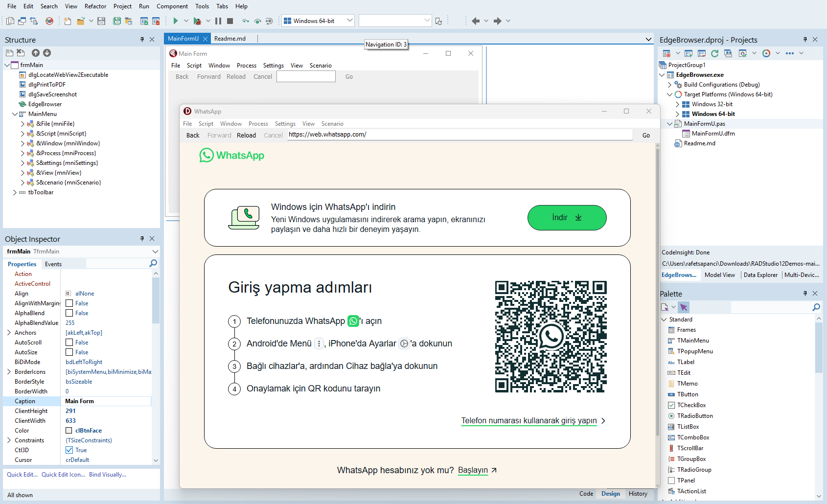Expand the Windows 32-bit platform node
The image size is (827, 504).
[678, 104]
